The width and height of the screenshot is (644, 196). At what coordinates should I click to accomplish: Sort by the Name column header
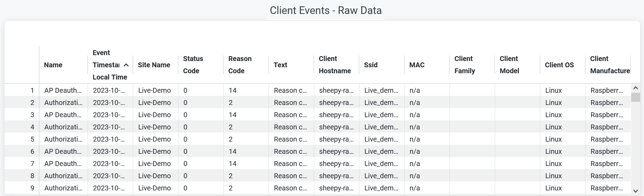coord(53,65)
